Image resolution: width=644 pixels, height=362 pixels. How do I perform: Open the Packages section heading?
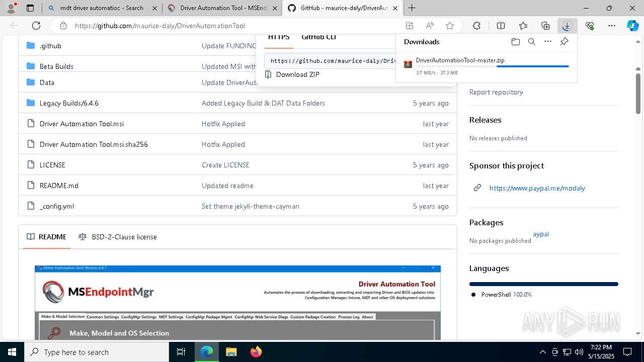(486, 223)
